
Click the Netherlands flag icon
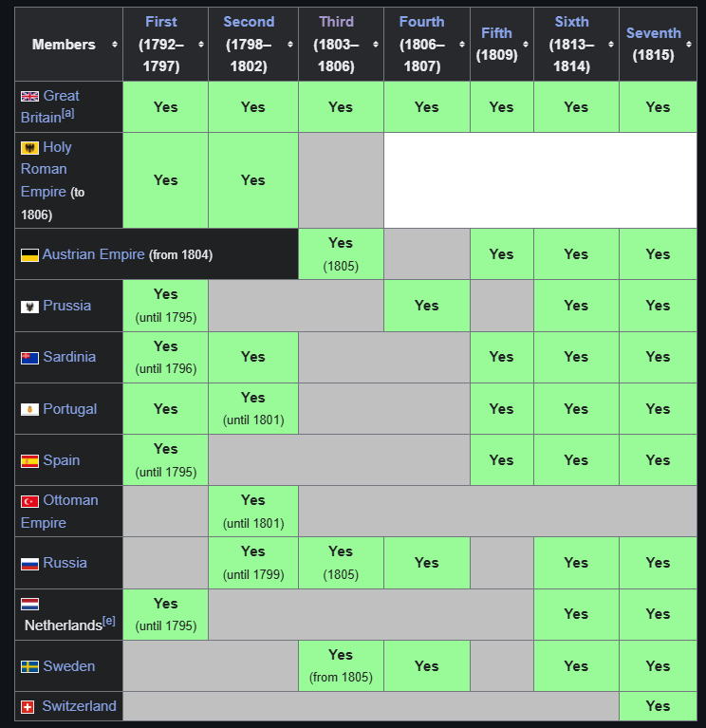point(29,604)
